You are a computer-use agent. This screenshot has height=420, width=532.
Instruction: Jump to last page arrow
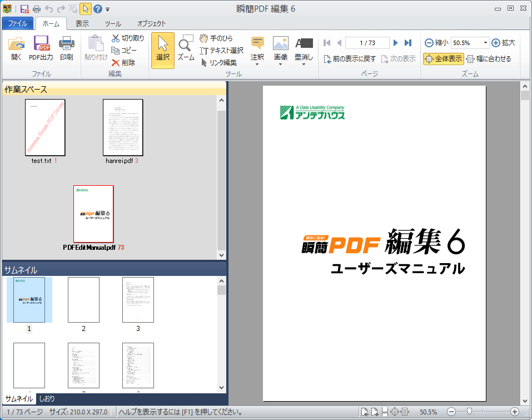(408, 43)
